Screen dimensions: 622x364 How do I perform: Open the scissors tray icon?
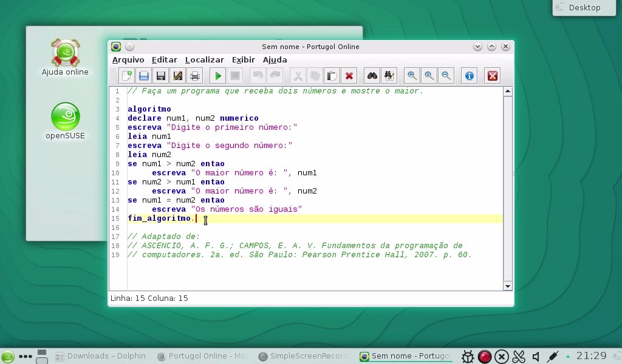519,357
